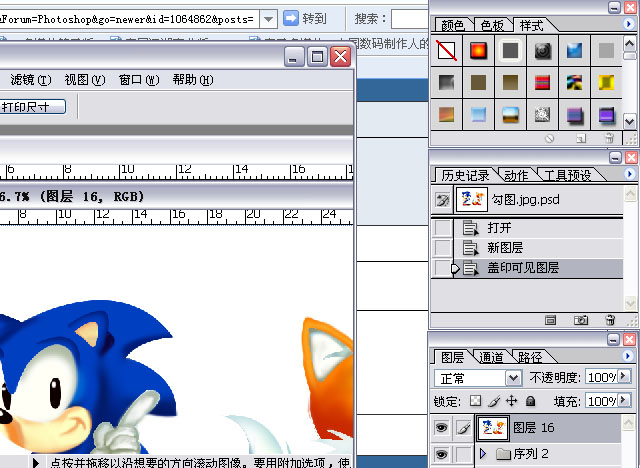Click the 转到 go button in browser
The width and height of the screenshot is (640, 468).
click(305, 18)
